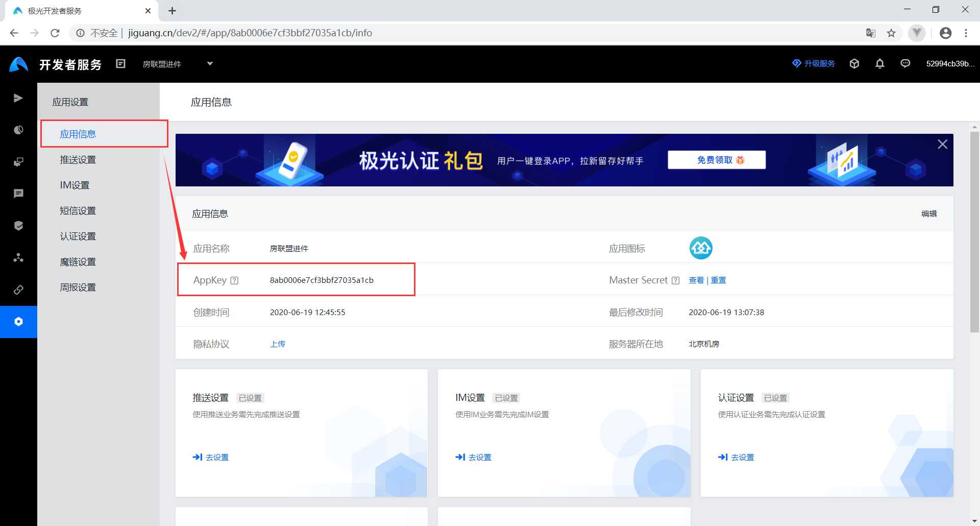Click 去设置 in 推送设置 card
This screenshot has width=980, height=526.
coord(211,457)
